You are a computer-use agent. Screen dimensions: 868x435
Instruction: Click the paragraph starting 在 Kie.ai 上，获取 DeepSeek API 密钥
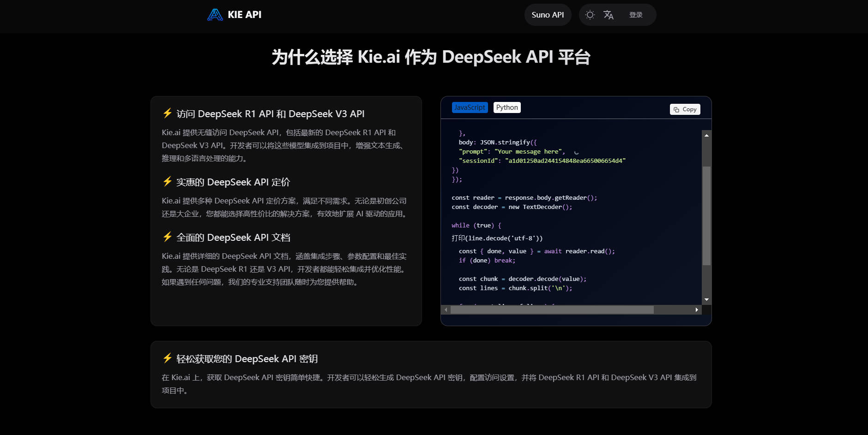pos(429,384)
